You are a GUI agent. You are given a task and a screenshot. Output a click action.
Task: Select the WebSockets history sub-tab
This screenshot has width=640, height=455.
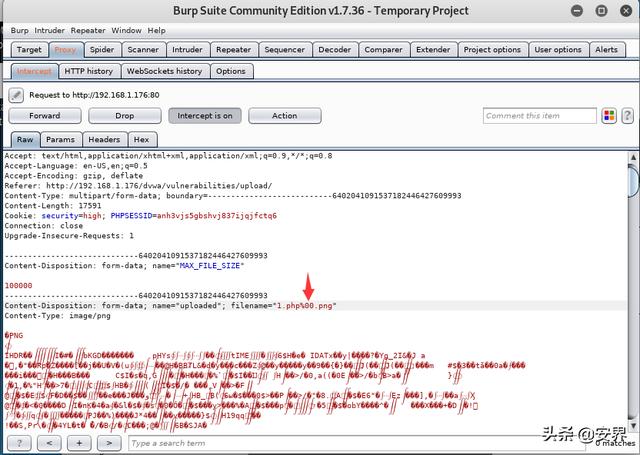[x=165, y=71]
